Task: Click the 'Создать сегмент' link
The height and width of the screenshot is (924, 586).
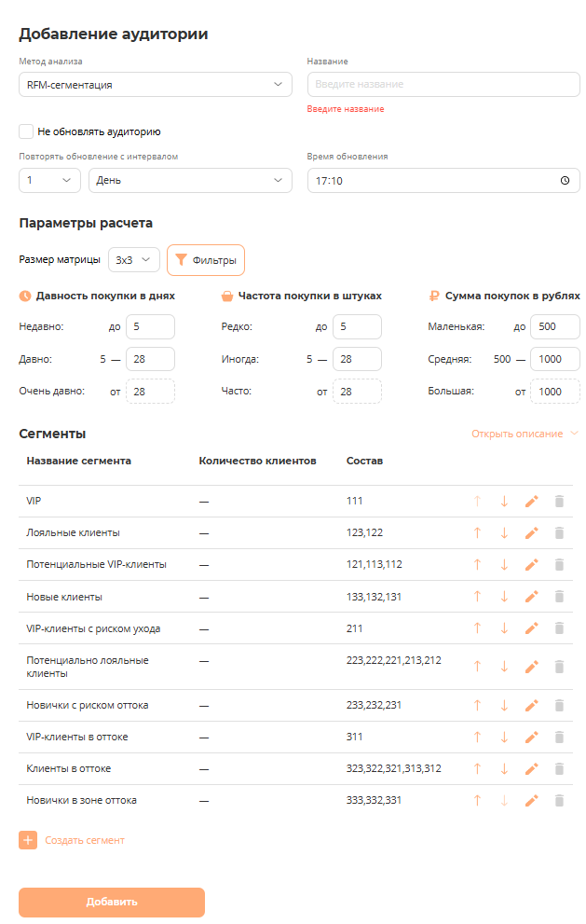Action: click(84, 840)
